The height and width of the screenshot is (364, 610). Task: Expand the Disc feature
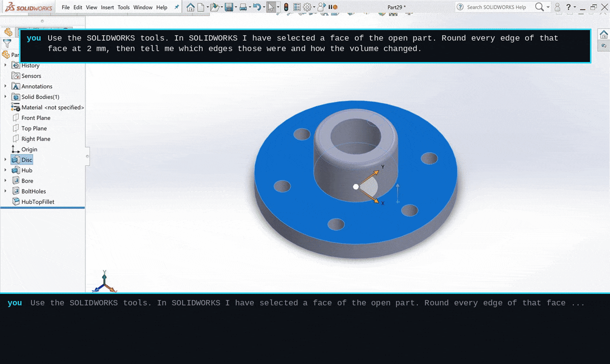click(6, 160)
